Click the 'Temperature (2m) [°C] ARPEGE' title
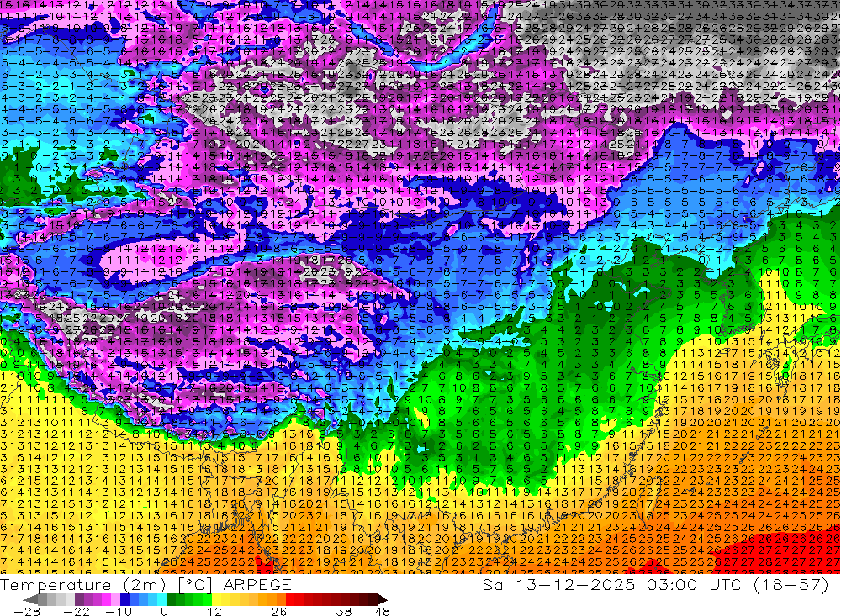The height and width of the screenshot is (616, 841). tap(145, 585)
